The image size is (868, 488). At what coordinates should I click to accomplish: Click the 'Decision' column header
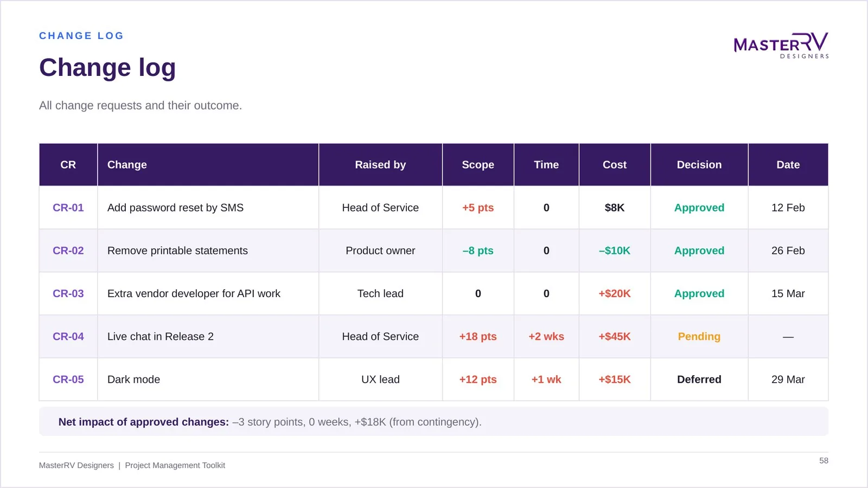pos(699,165)
